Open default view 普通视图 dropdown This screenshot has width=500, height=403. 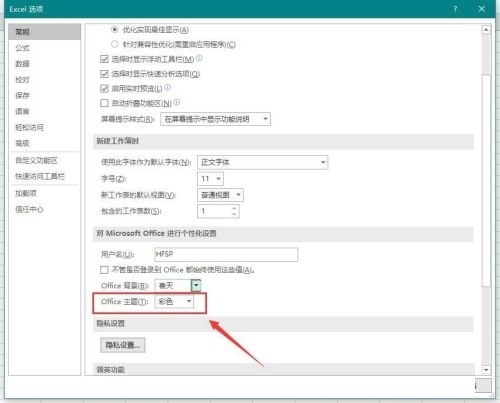(x=220, y=195)
